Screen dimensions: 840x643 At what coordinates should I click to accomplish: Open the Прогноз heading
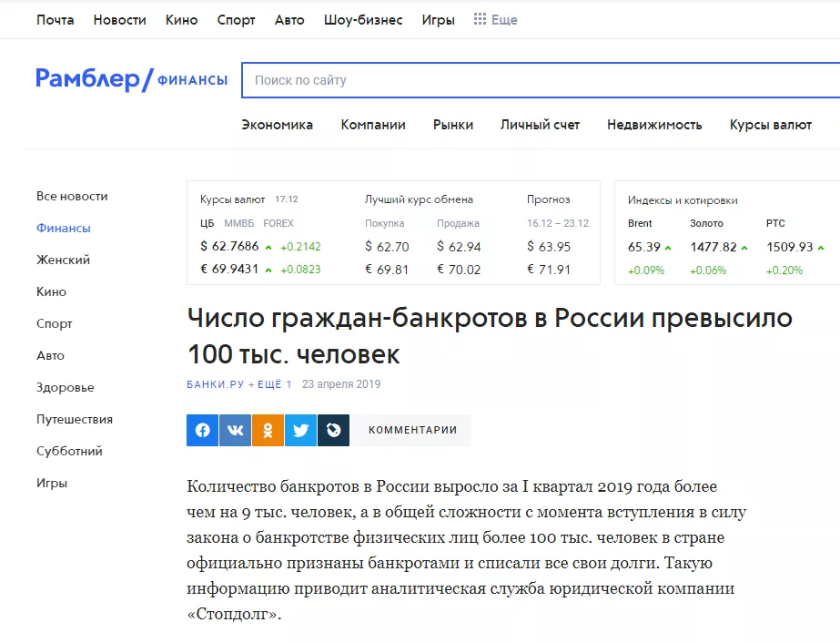click(x=549, y=199)
